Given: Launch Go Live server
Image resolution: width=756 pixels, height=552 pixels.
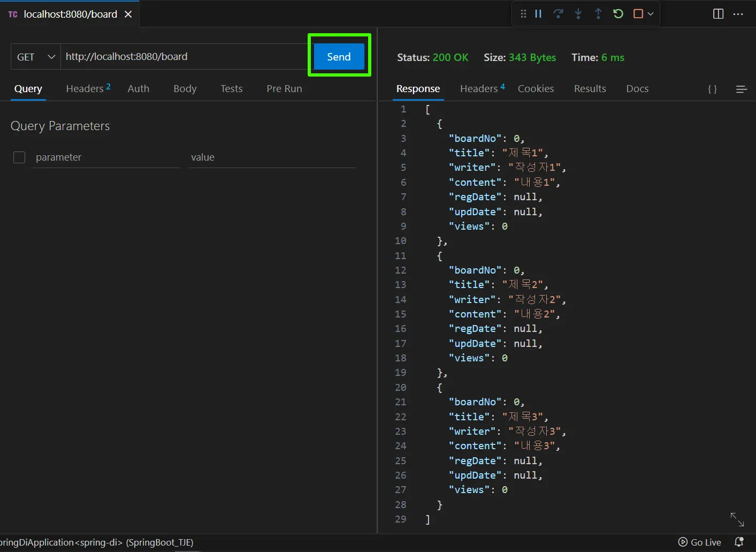Looking at the screenshot, I should pos(700,542).
